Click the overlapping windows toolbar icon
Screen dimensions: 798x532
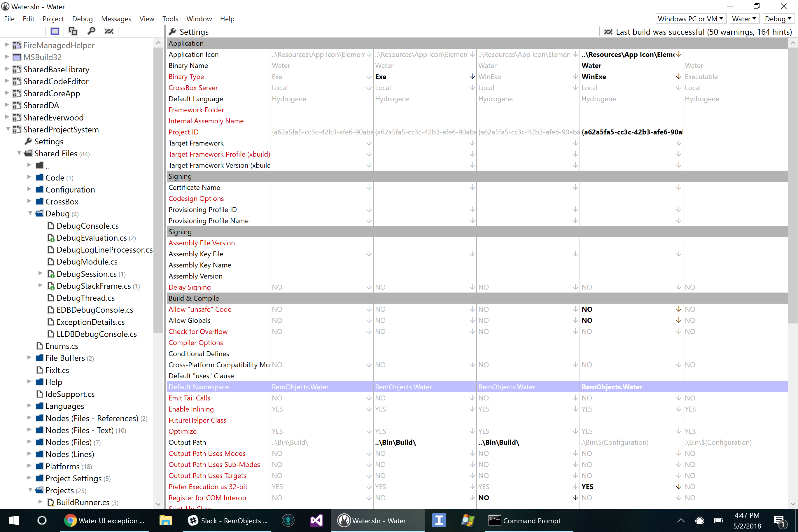73,31
